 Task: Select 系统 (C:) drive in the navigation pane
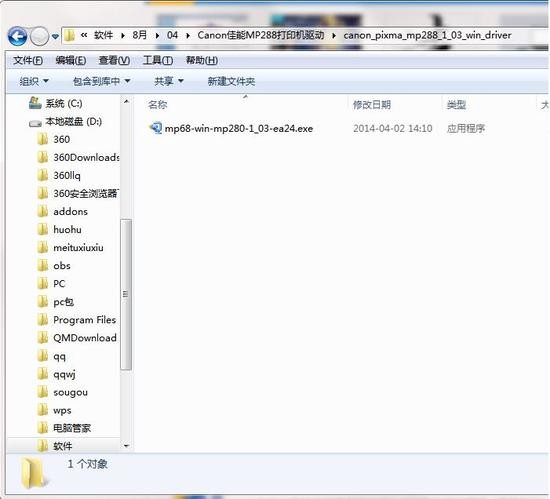tap(63, 103)
